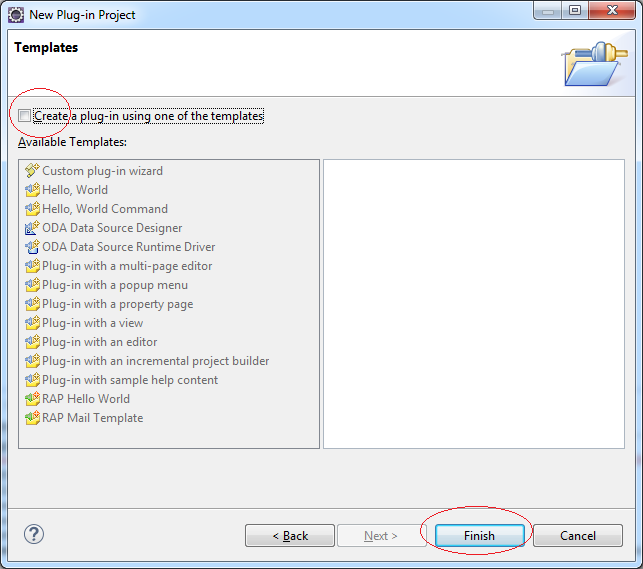Pick 'RAP Hello World' from templates
643x569 pixels.
pos(86,398)
